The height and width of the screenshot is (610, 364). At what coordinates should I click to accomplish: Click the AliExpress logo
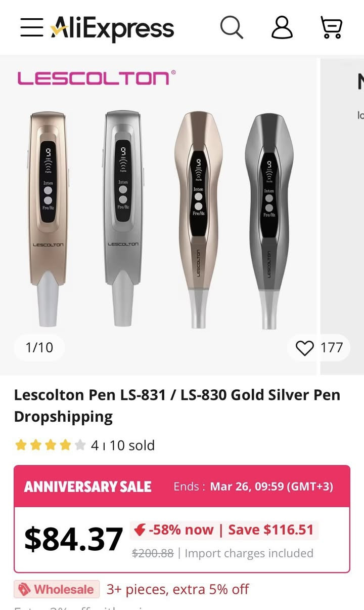pos(112,27)
